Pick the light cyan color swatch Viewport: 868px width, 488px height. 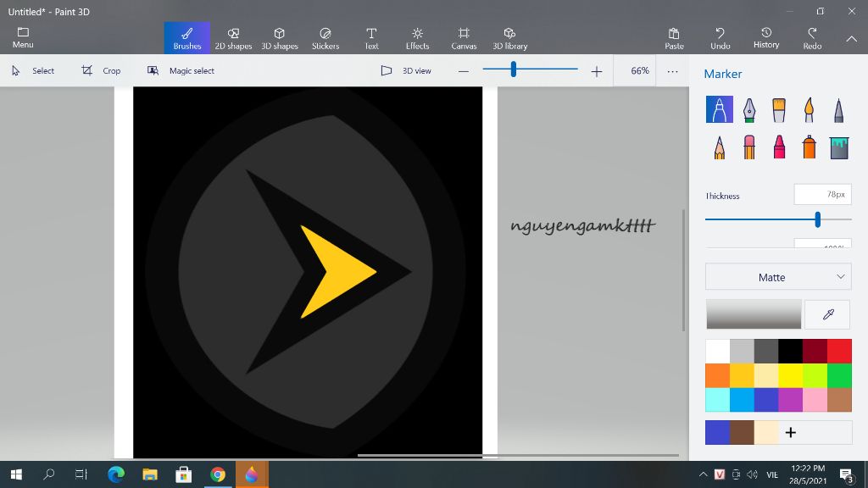(x=717, y=400)
